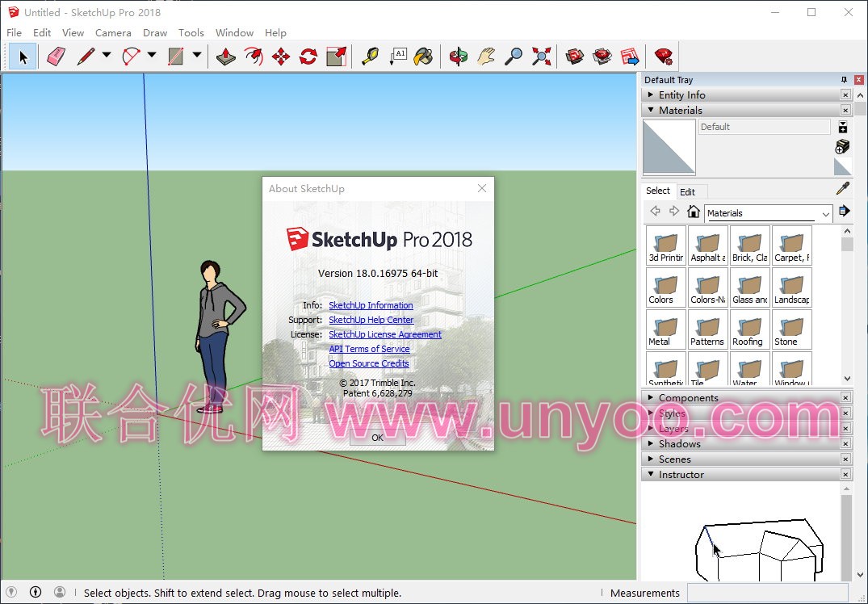
Task: Open the API Terms of Service link
Action: click(369, 349)
